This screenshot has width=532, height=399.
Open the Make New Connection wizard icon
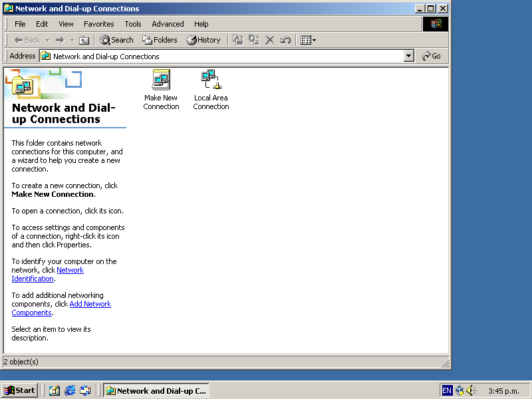161,90
